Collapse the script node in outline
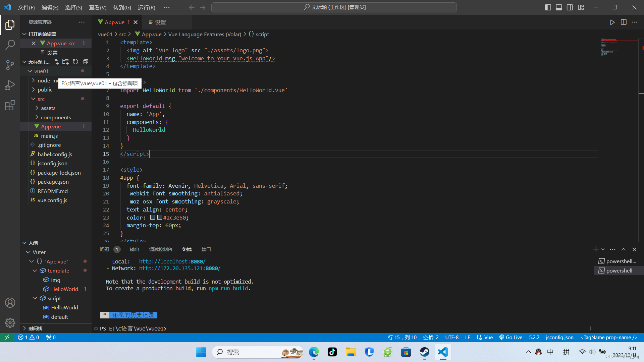 (x=35, y=298)
